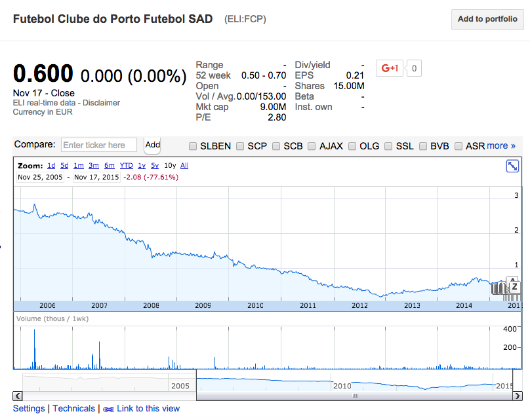The image size is (530, 420).
Task: Switch zoom to 1m
Action: [x=79, y=165]
